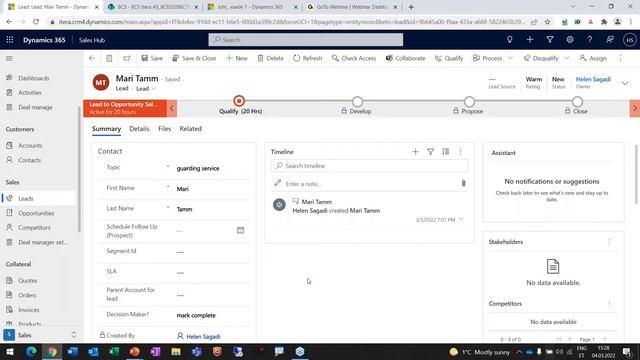Click the plus quick create icon in header
This screenshot has width=640, height=360.
click(x=530, y=40)
